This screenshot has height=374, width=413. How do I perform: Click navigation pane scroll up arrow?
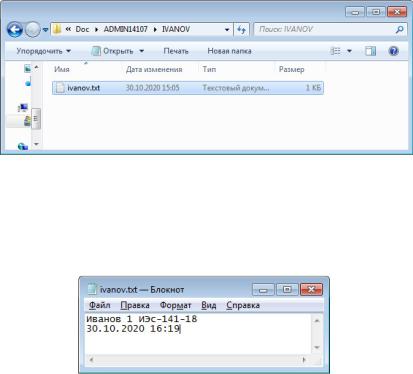(36, 68)
